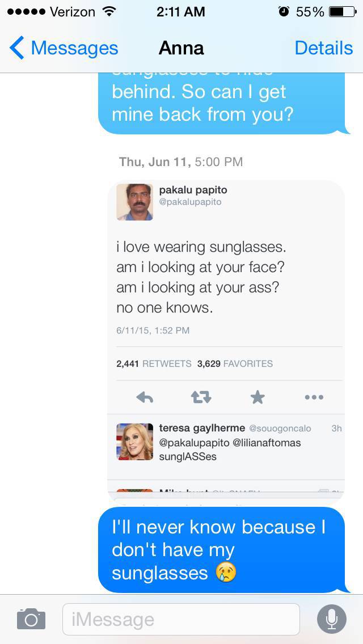Tap the microphone dictation icon
The width and height of the screenshot is (363, 644).
(331, 618)
